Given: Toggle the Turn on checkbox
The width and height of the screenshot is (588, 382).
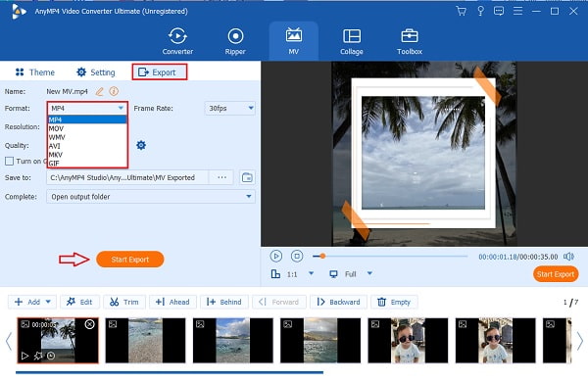Looking at the screenshot, I should 9,162.
